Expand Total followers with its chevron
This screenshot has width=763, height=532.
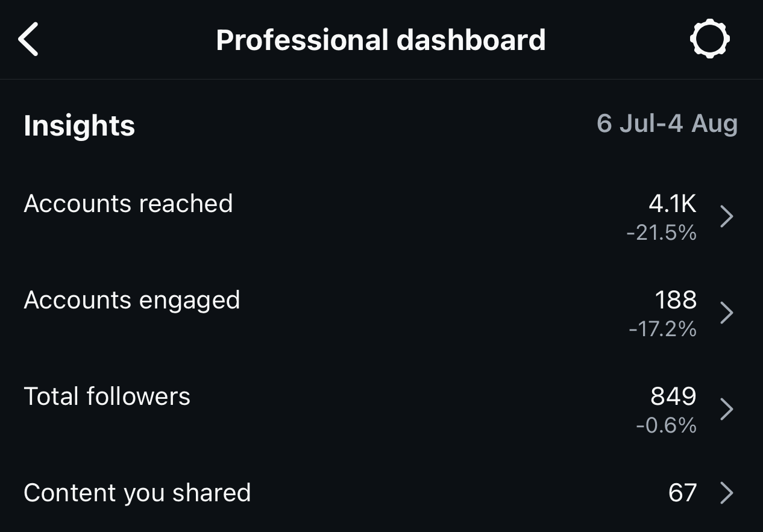coord(727,409)
